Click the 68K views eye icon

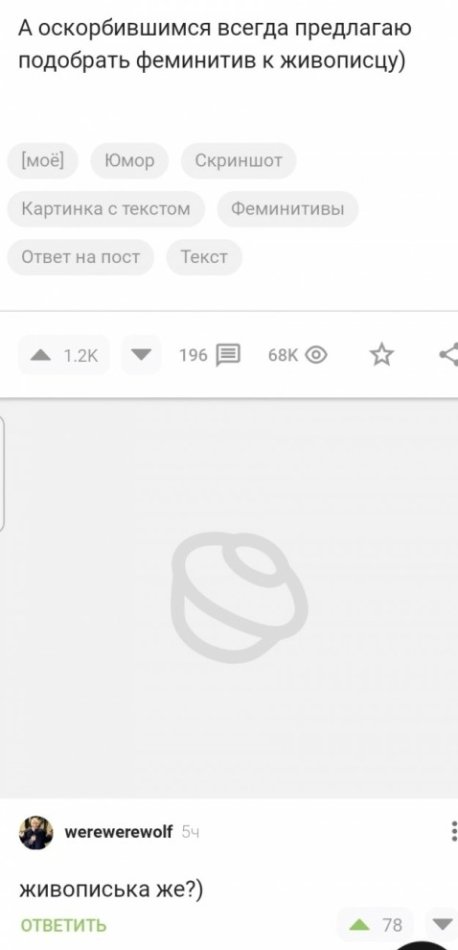pyautogui.click(x=316, y=354)
